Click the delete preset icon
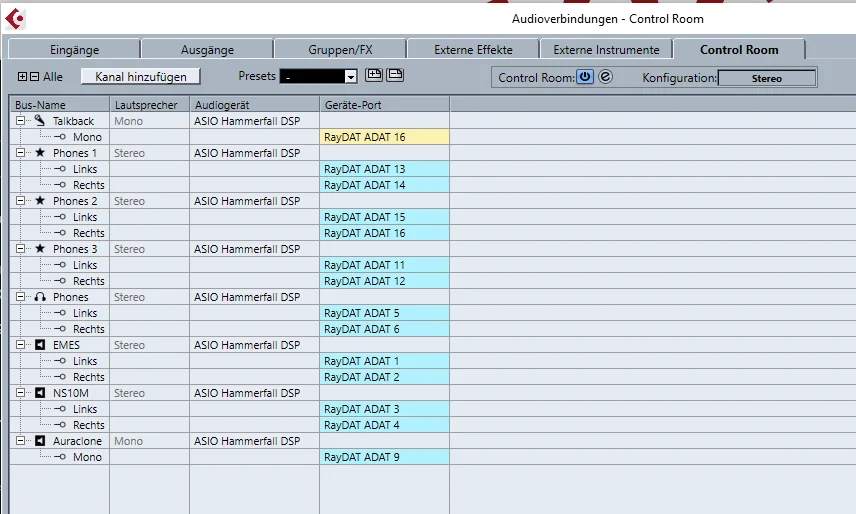This screenshot has height=514, width=856. click(x=395, y=75)
